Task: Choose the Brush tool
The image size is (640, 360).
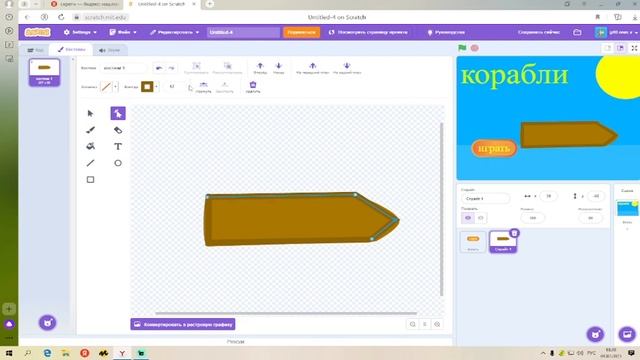Action: click(x=90, y=130)
